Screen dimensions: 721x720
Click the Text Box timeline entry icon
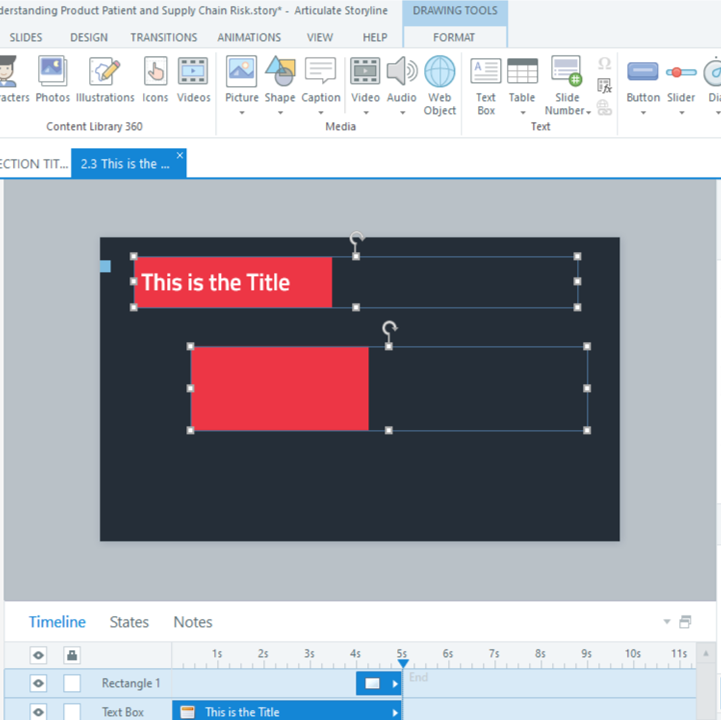[188, 712]
